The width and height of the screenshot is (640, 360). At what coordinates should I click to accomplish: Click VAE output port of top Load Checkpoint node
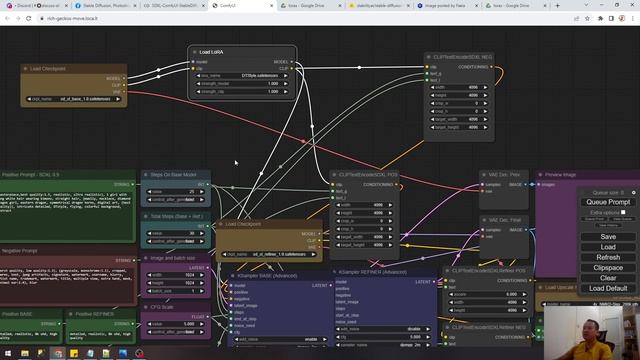tap(124, 92)
